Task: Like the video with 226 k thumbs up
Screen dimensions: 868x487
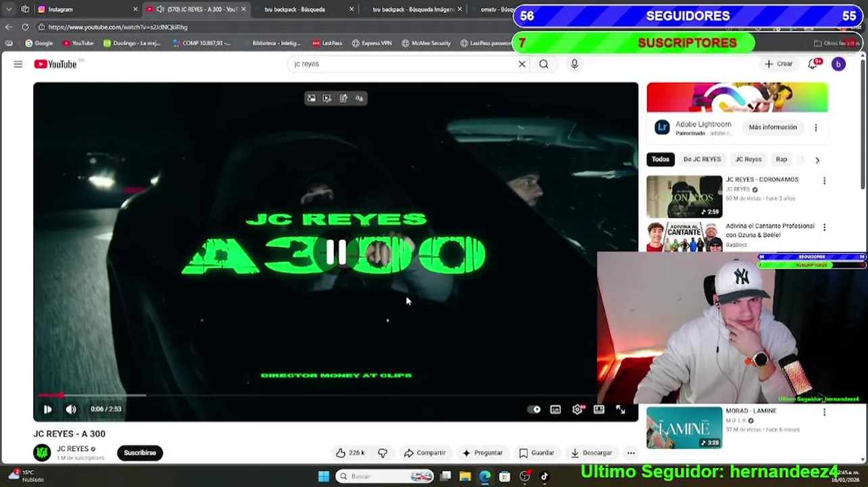Action: (x=350, y=453)
